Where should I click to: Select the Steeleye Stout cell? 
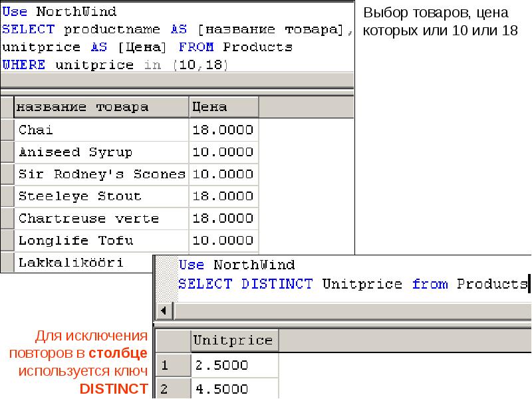pos(102,196)
